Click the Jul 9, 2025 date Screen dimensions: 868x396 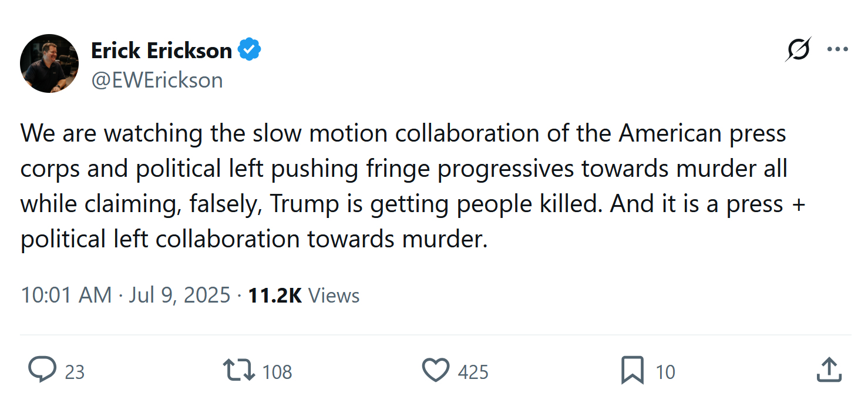(x=179, y=295)
